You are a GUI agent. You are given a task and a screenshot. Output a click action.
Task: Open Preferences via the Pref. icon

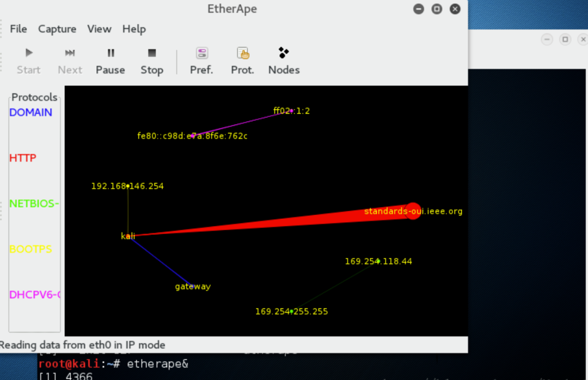pos(201,53)
